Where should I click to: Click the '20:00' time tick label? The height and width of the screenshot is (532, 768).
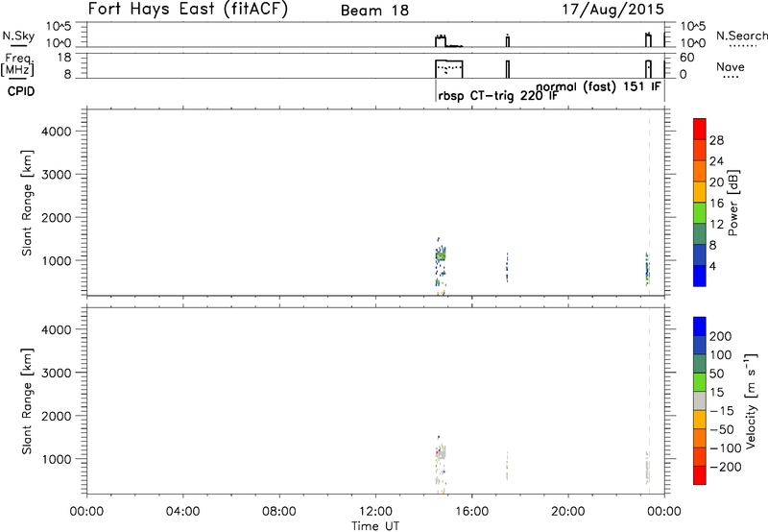point(568,512)
